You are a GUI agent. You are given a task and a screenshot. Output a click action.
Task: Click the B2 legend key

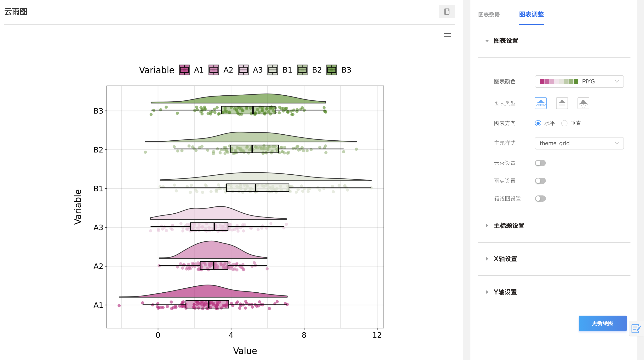pos(302,70)
